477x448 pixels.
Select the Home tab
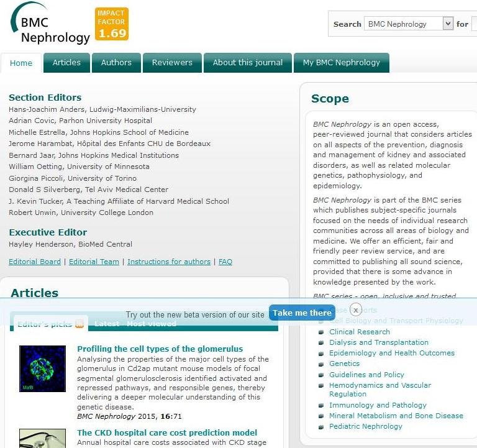point(21,63)
